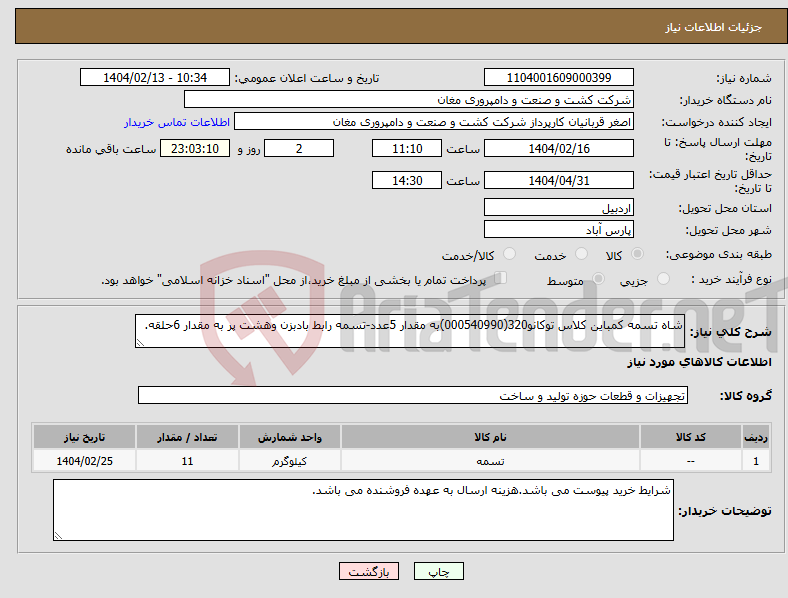Click the delivery province field اردبیل
The width and height of the screenshot is (788, 598).
pos(559,208)
